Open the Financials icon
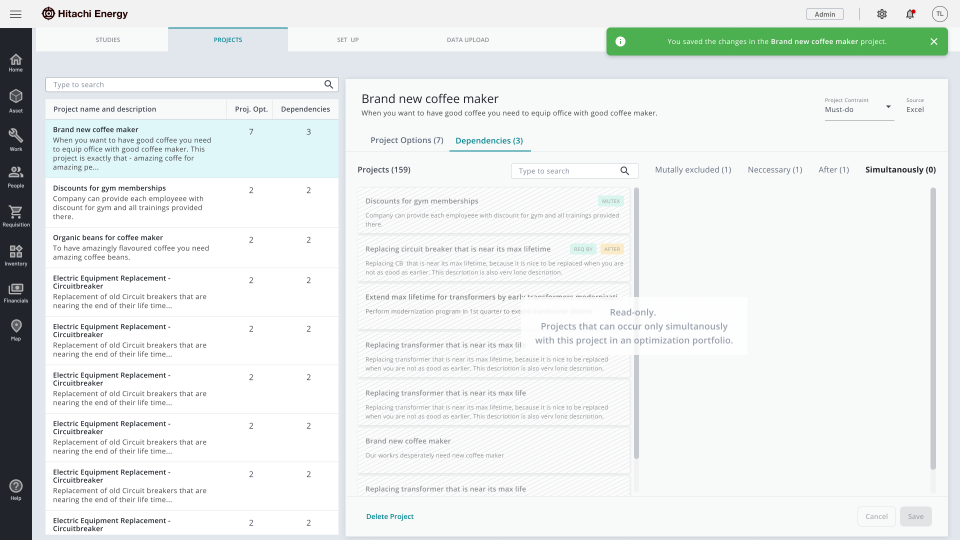This screenshot has width=960, height=540. [16, 292]
